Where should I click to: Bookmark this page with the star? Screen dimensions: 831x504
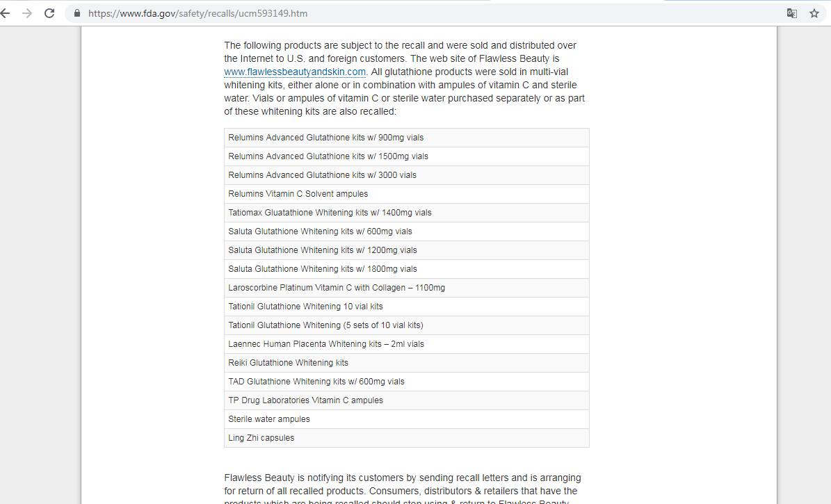tap(814, 13)
